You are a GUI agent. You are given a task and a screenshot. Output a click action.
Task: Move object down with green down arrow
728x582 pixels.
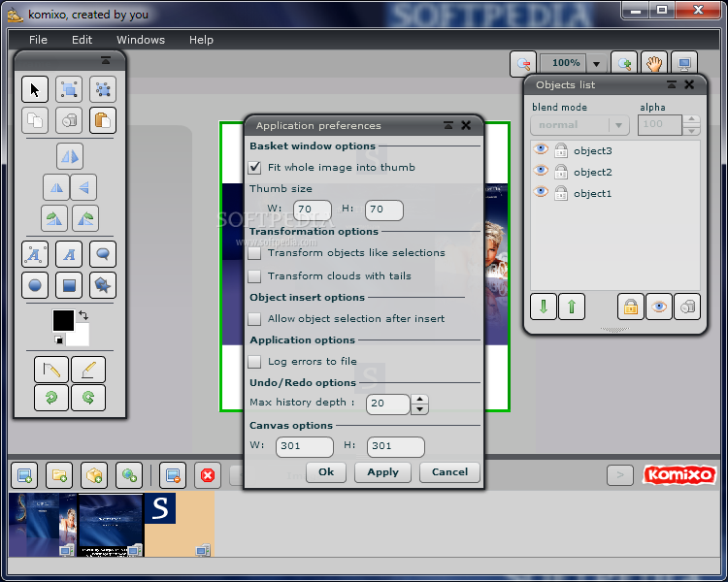[544, 307]
